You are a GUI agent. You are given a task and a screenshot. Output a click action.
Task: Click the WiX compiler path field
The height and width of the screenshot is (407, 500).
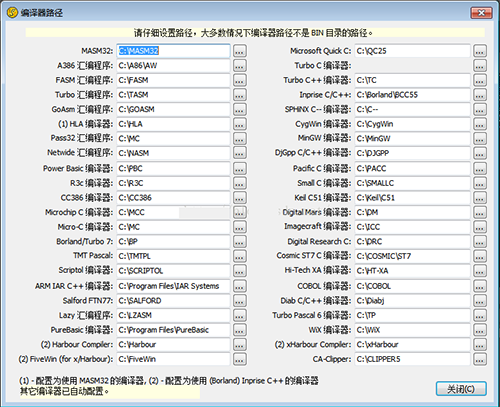point(412,330)
